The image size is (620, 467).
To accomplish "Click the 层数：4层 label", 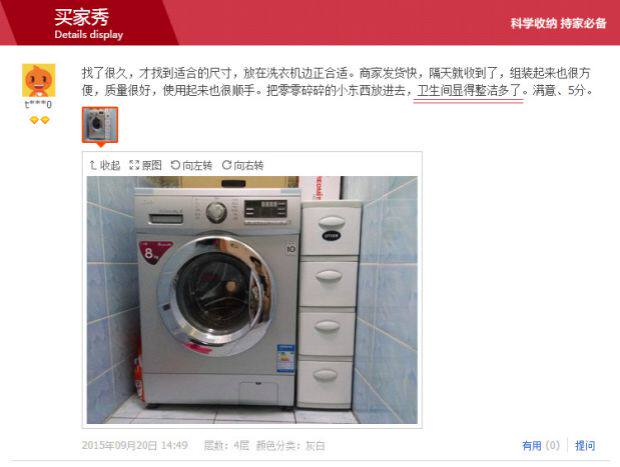I will coord(226,446).
